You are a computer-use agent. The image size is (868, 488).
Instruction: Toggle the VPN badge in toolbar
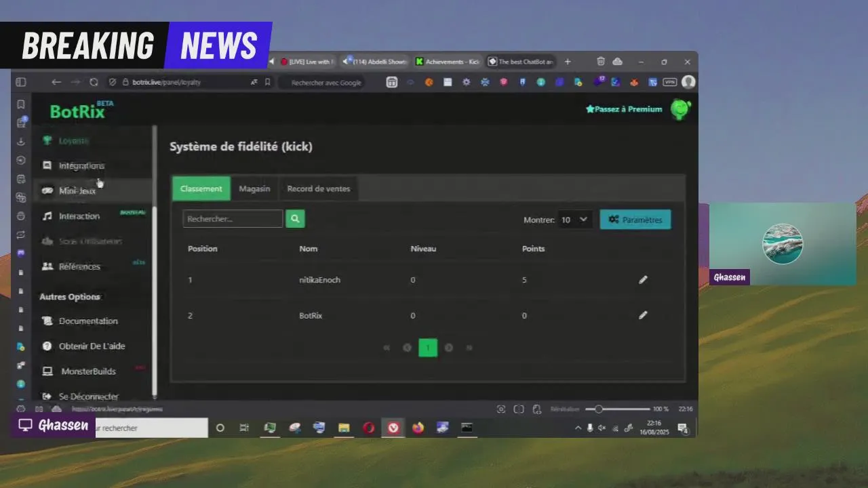click(x=670, y=82)
